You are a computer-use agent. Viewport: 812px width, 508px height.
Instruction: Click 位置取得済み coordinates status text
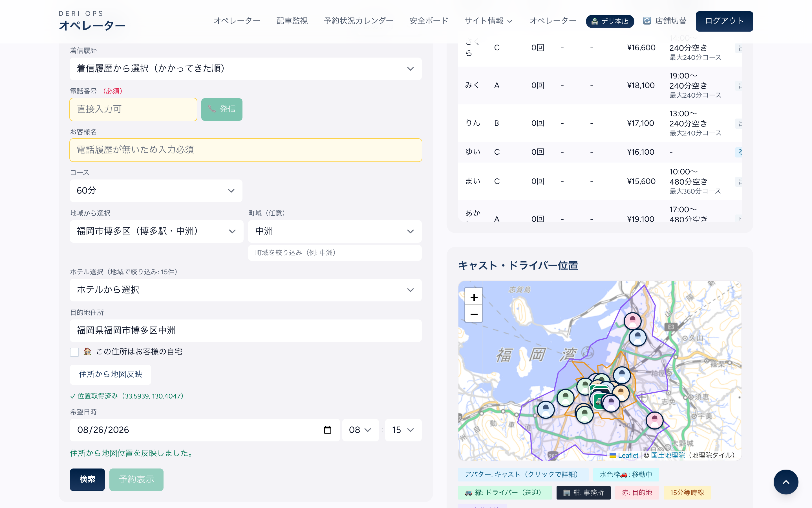click(x=127, y=396)
